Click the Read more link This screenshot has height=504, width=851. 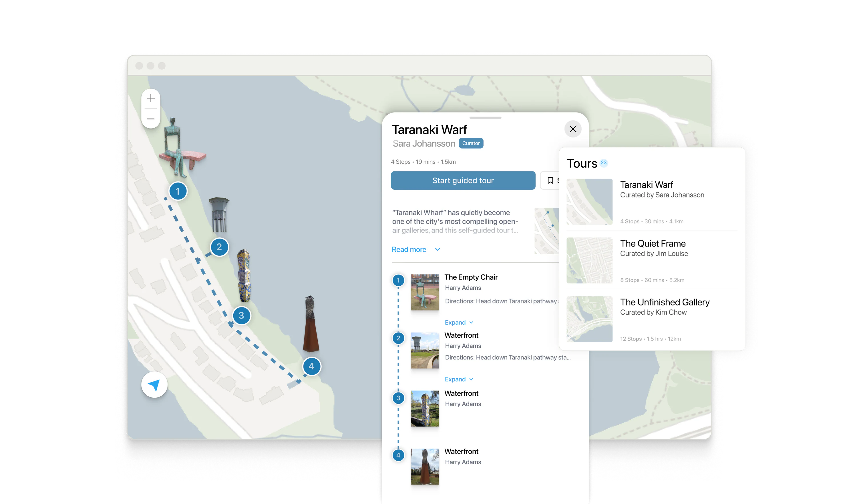point(409,250)
